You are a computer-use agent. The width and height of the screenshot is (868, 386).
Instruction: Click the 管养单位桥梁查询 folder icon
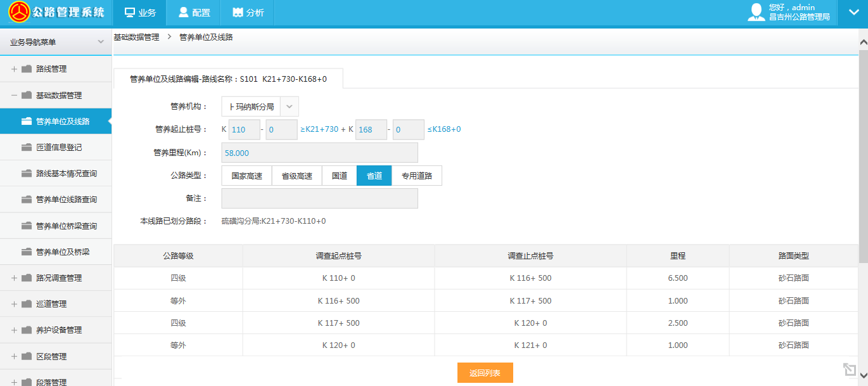click(x=27, y=226)
